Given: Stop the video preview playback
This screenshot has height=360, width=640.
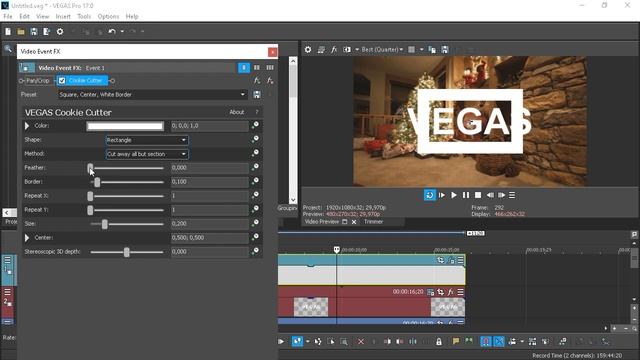Looking at the screenshot, I should pyautogui.click(x=478, y=195).
